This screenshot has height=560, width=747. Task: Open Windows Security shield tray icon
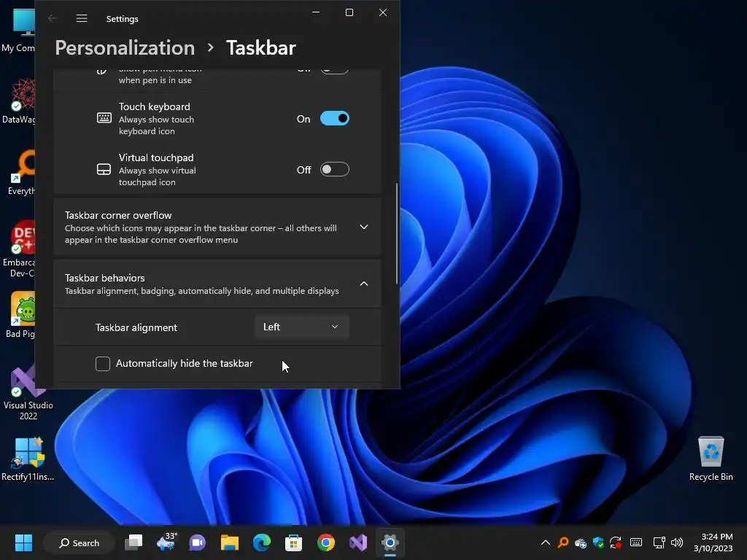[x=598, y=542]
